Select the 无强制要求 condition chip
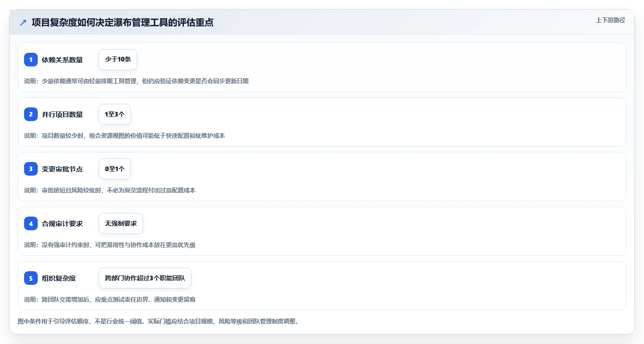 [121, 223]
